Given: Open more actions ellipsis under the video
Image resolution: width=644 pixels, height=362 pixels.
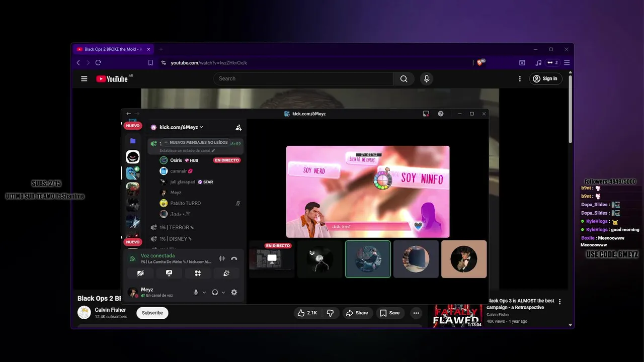Looking at the screenshot, I should click(416, 313).
